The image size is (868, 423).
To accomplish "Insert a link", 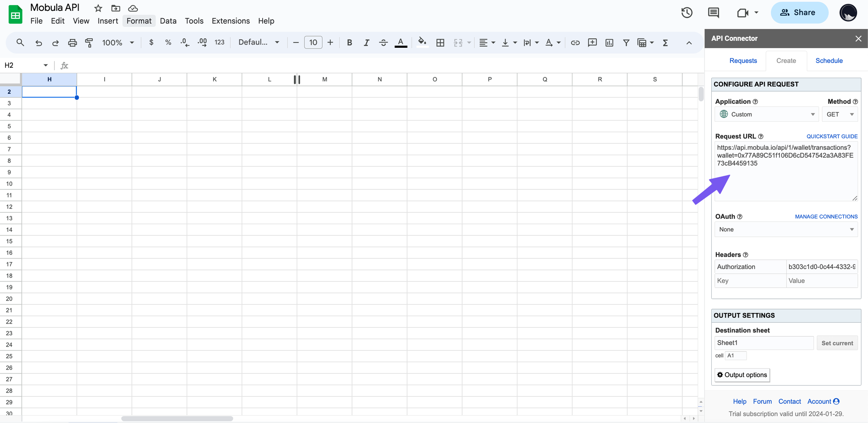I will 575,43.
